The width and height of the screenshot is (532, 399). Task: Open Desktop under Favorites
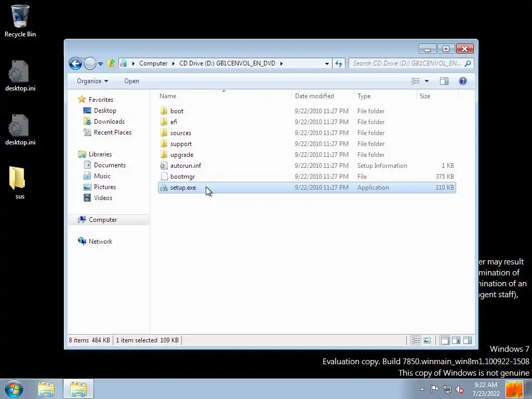pyautogui.click(x=105, y=111)
